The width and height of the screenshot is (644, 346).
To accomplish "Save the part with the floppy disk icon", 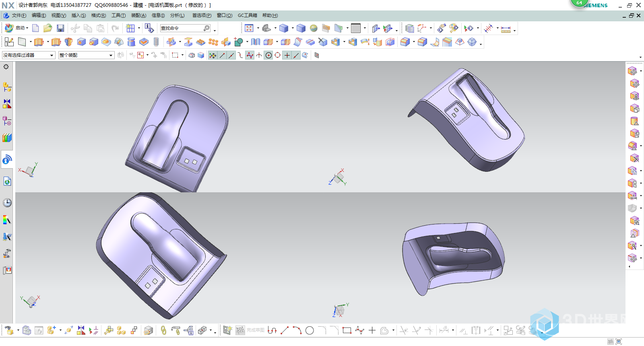I will [60, 28].
